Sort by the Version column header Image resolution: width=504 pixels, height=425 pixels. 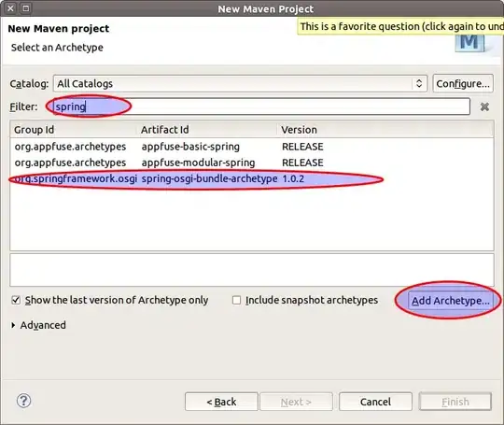click(x=385, y=130)
